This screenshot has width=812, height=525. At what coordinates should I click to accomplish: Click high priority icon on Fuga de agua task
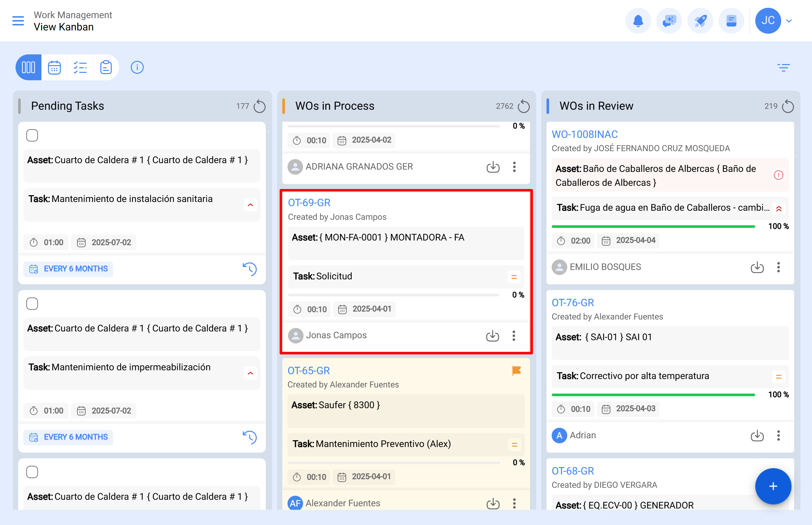(779, 208)
